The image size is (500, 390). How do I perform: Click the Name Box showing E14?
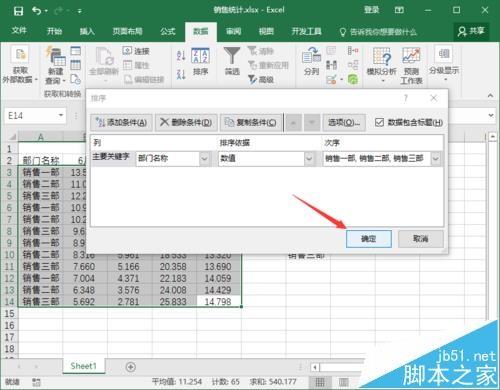tap(35, 115)
